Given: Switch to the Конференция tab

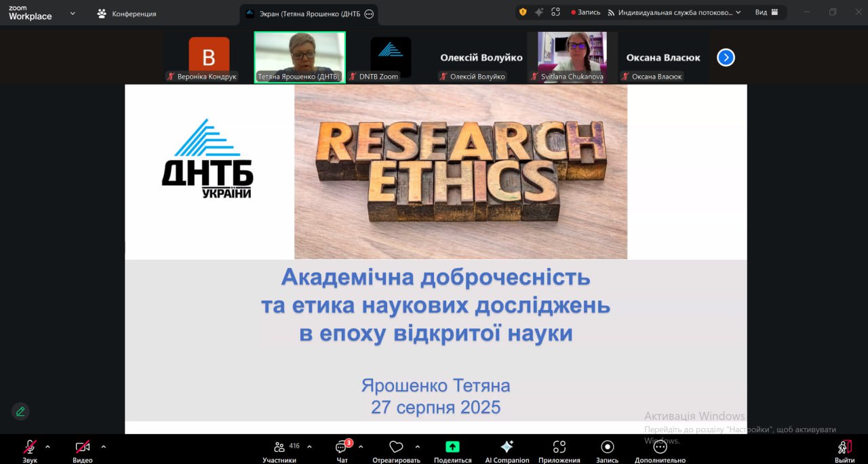Looking at the screenshot, I should [136, 12].
